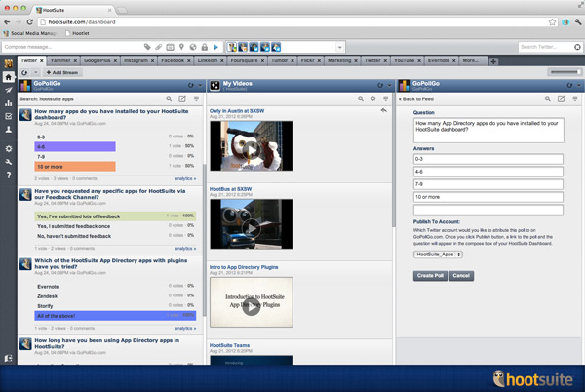Open My Videos stream options dropdown arrow
Screen dimensions: 585x392
point(389,86)
